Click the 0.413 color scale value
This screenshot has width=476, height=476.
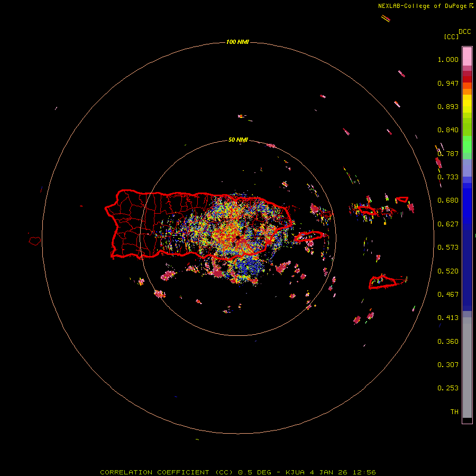(x=448, y=318)
